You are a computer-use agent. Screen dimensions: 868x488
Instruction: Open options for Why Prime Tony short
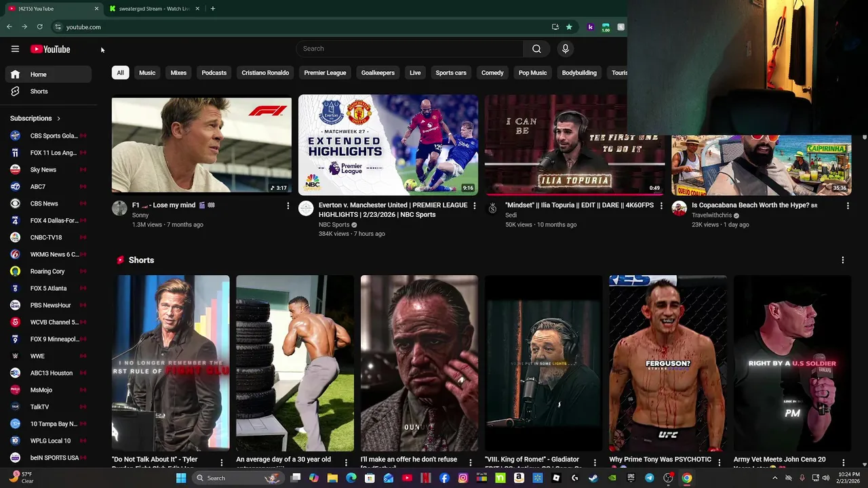pos(719,463)
